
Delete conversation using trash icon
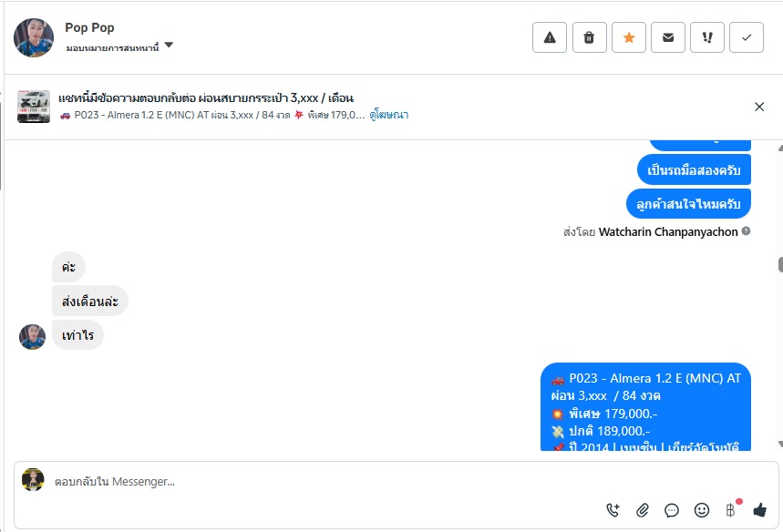click(589, 37)
